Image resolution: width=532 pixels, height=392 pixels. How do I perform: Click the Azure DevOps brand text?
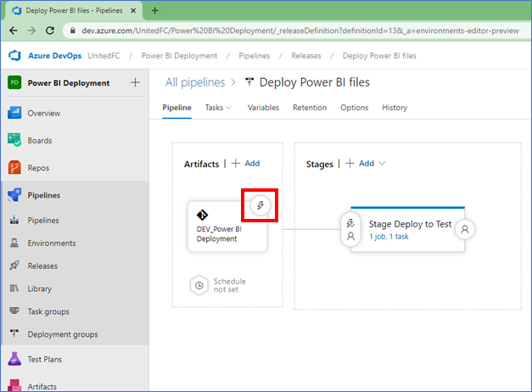[x=54, y=56]
